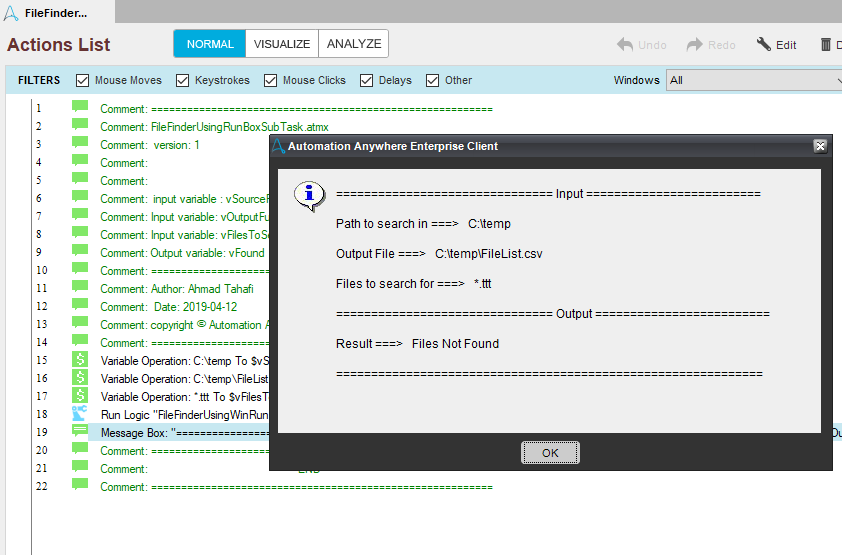Viewport: 842px width, 555px height.
Task: Select 'Variable Operation: *.ttt To' line 17
Action: (x=185, y=397)
